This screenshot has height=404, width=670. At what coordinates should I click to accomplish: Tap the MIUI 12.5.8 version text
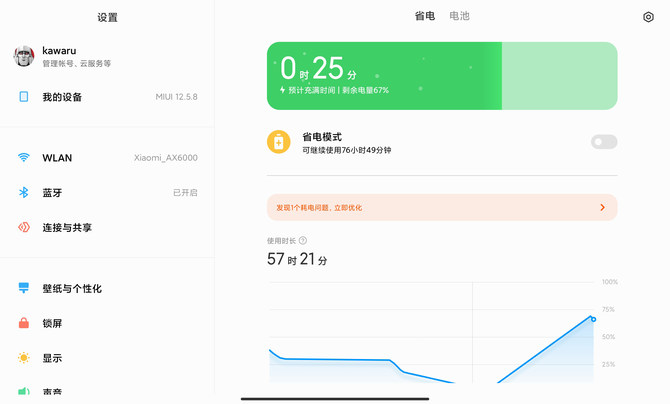click(176, 97)
